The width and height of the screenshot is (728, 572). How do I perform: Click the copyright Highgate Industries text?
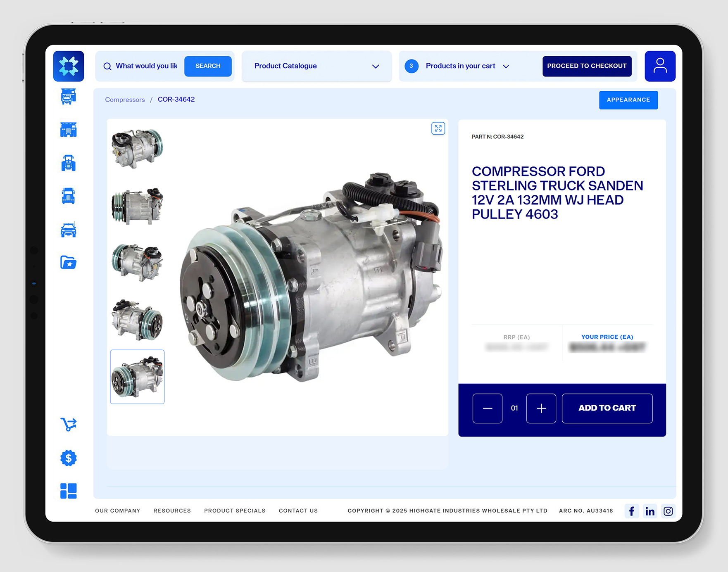pos(447,511)
